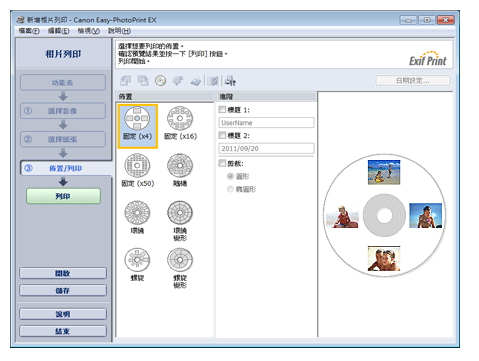The image size is (479, 361).
Task: Enable the 標題 1 checkbox
Action: point(222,110)
